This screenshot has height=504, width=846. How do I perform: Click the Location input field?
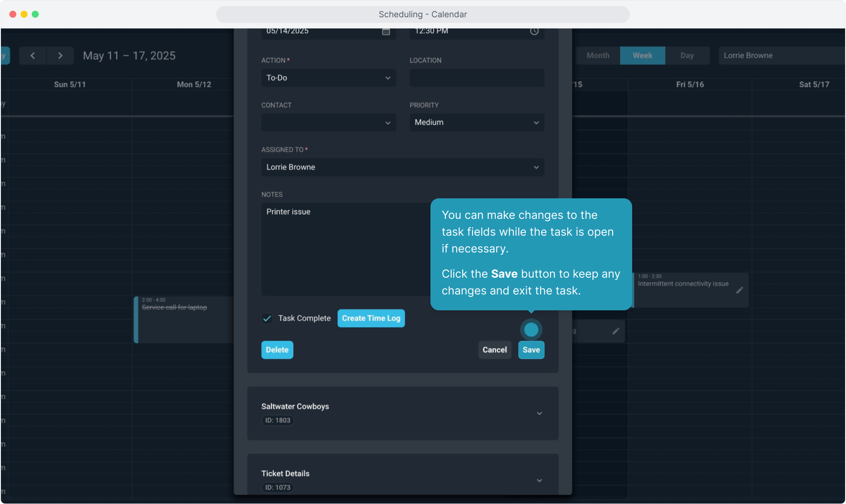(477, 78)
